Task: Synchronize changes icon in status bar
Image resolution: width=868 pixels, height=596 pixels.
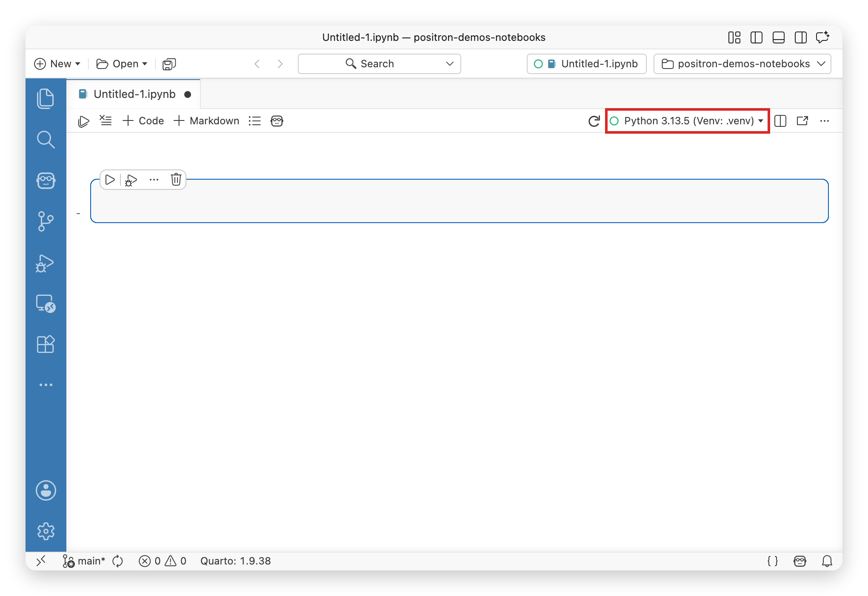Action: coord(118,561)
